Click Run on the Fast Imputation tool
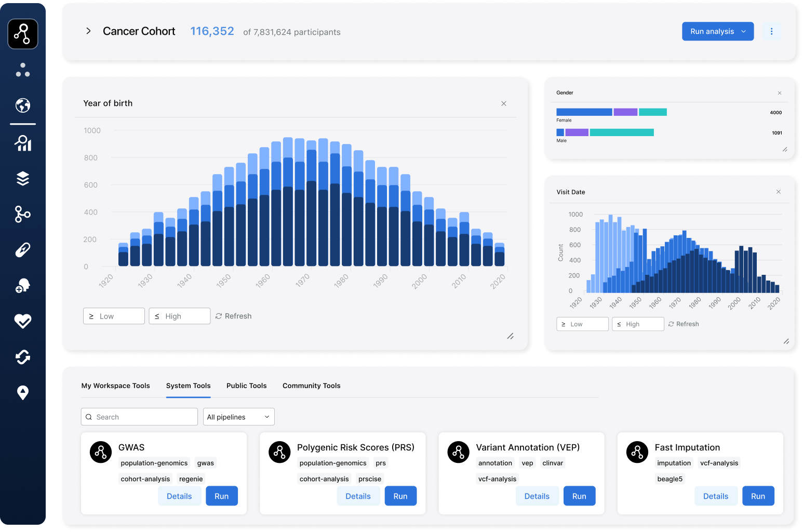Screen dimensions: 803x532 [x=758, y=496]
